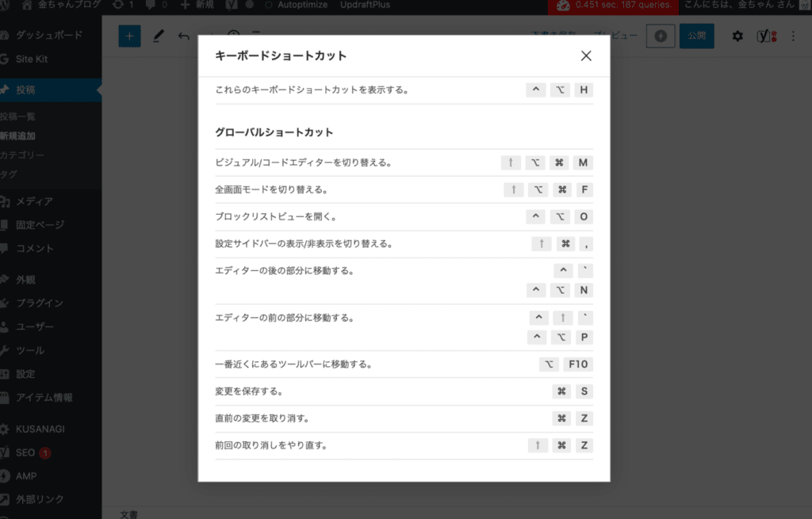The image size is (812, 519).
Task: Click UpdraftPlus in admin bar
Action: coord(365,6)
